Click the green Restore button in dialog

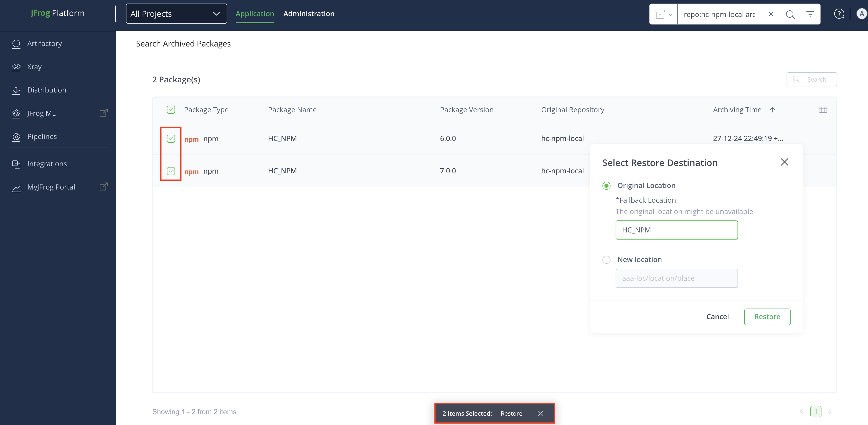point(767,317)
